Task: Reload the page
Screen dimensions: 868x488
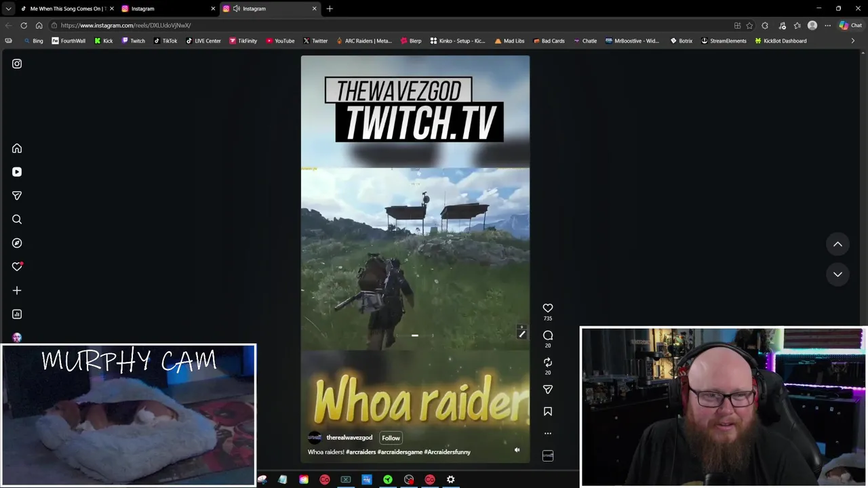Action: [x=24, y=26]
